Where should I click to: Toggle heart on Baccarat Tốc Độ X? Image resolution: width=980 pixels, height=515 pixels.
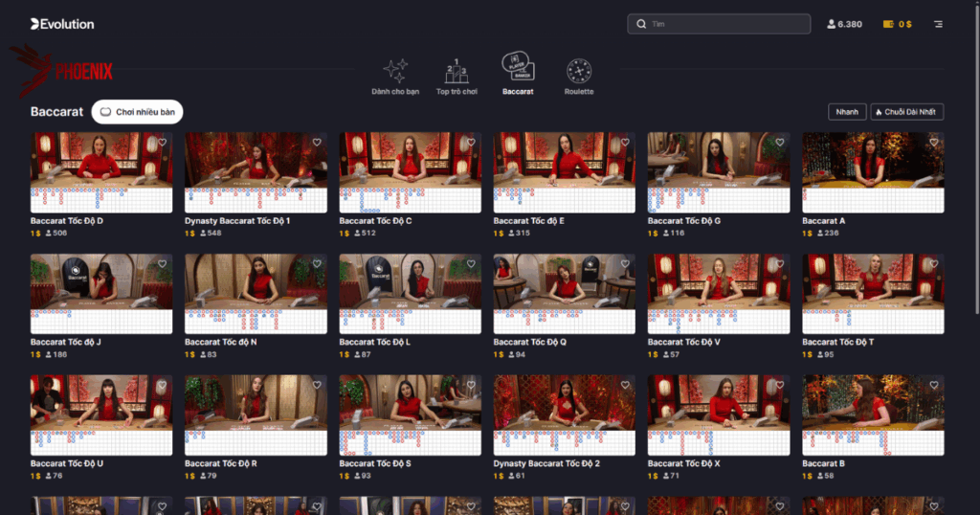[779, 385]
